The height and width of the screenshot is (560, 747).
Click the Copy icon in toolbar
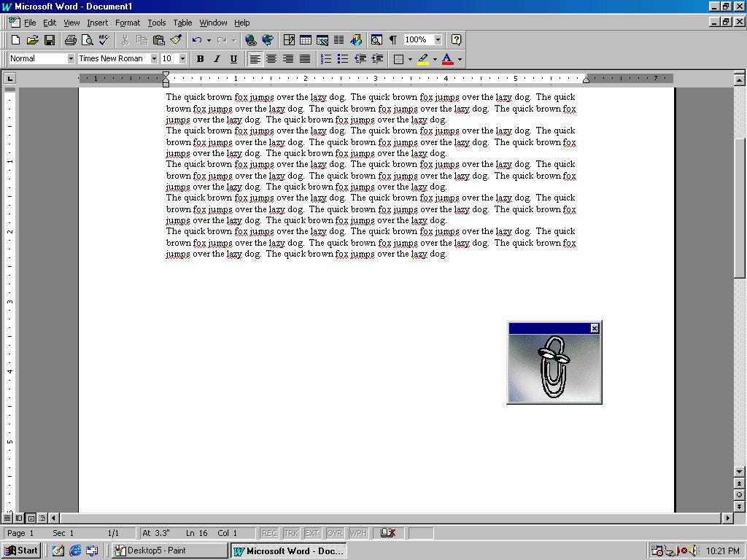[x=142, y=40]
